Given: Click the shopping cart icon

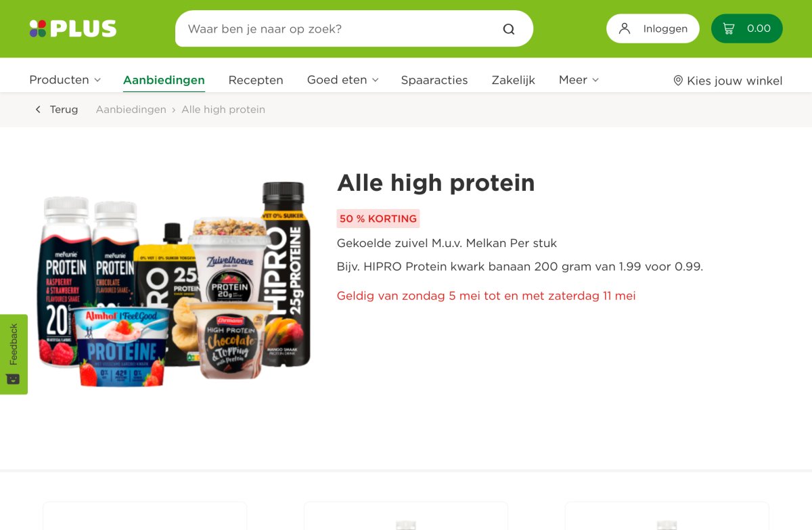Looking at the screenshot, I should [729, 28].
